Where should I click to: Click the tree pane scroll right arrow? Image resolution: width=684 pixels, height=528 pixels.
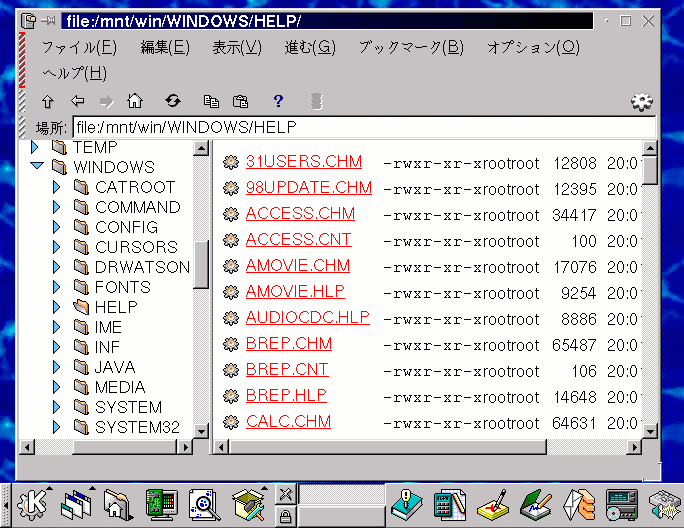(x=185, y=447)
